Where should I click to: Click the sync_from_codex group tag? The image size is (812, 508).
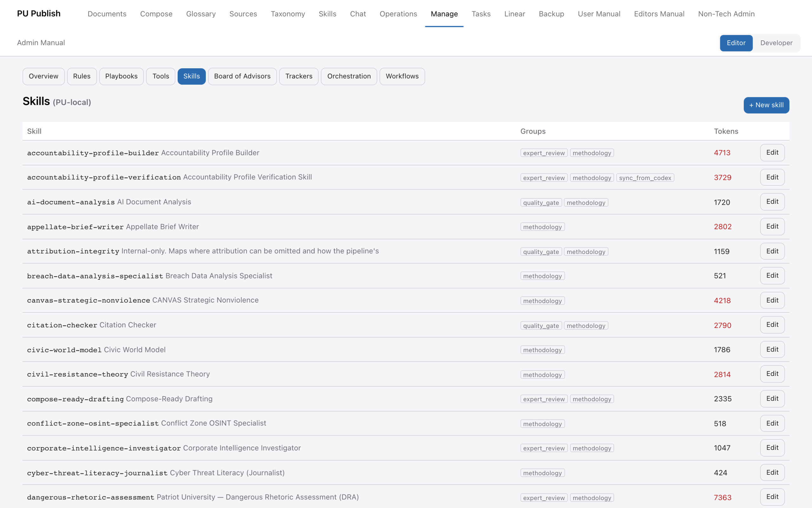pyautogui.click(x=645, y=178)
